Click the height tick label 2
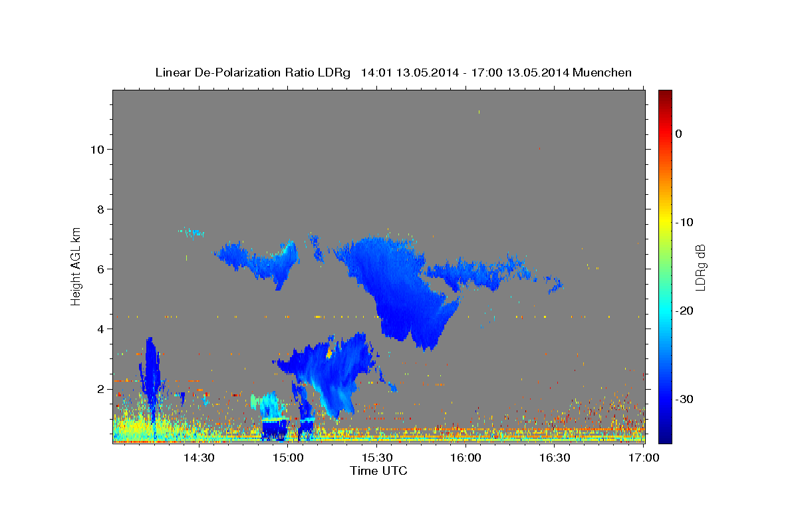Image resolution: width=798 pixels, height=532 pixels. (99, 389)
